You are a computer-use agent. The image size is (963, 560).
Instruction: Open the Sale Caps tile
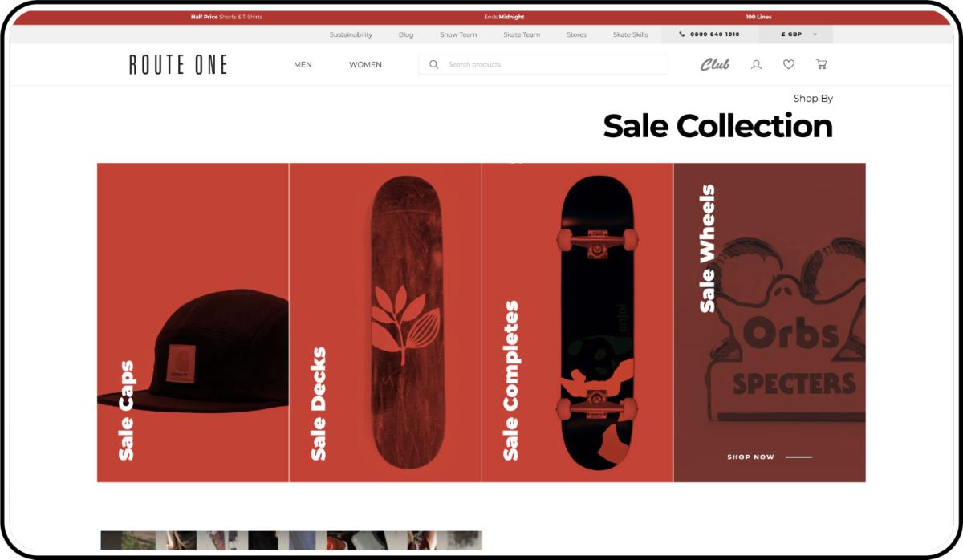tap(193, 323)
